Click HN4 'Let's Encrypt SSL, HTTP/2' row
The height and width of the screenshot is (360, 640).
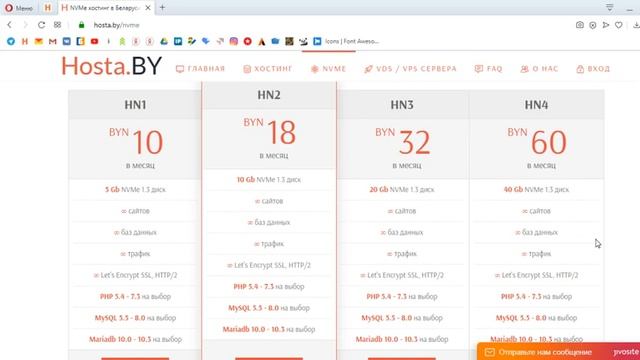[x=536, y=275]
